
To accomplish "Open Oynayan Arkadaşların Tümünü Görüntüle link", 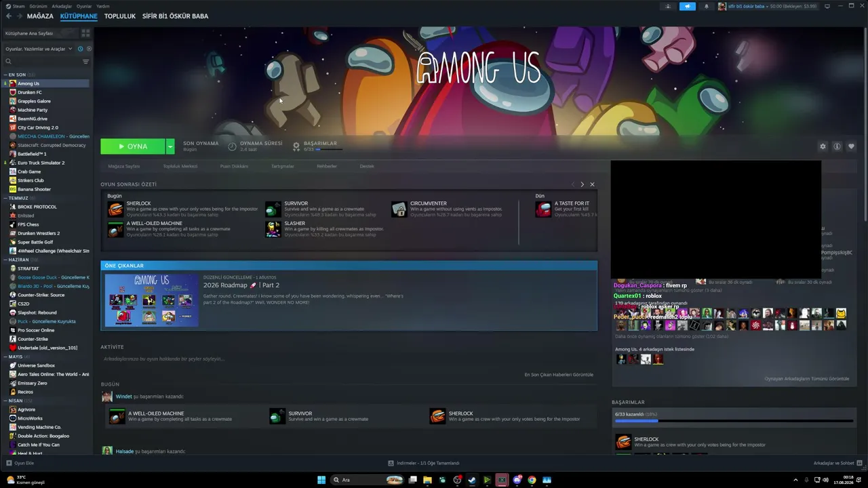I will coord(807,379).
